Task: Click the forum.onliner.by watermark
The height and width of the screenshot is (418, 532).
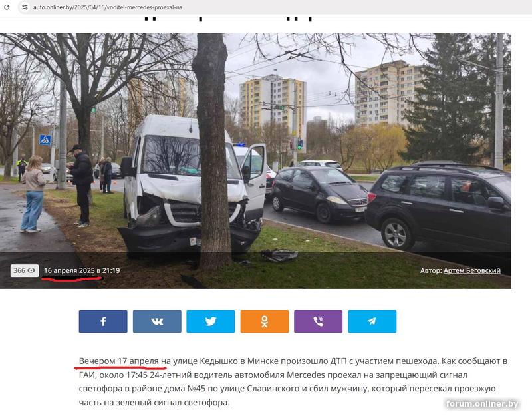Action: (482, 404)
